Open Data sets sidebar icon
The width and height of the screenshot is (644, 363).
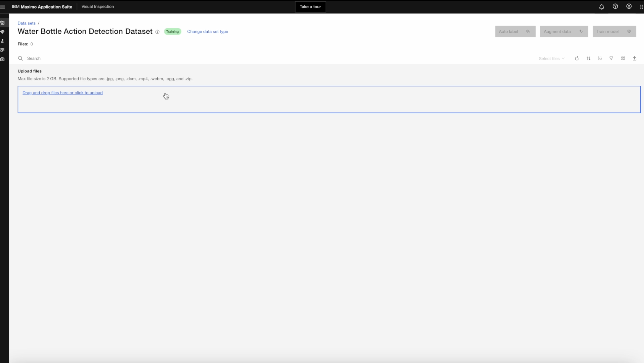2,23
